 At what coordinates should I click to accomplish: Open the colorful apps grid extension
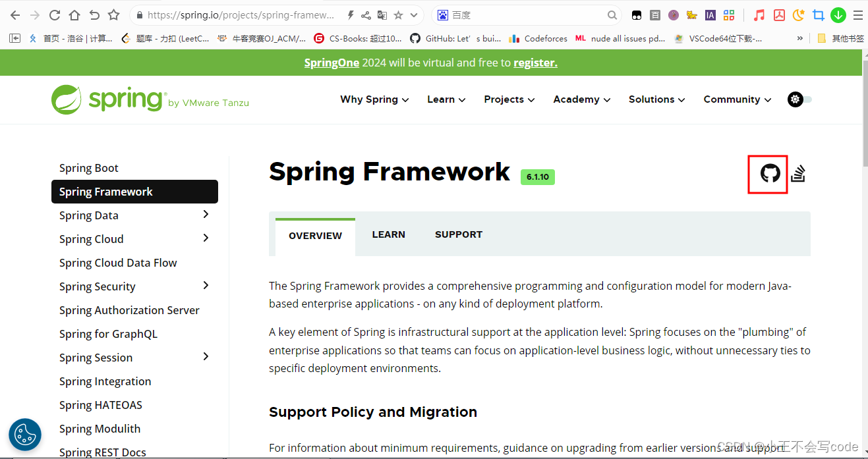click(729, 14)
